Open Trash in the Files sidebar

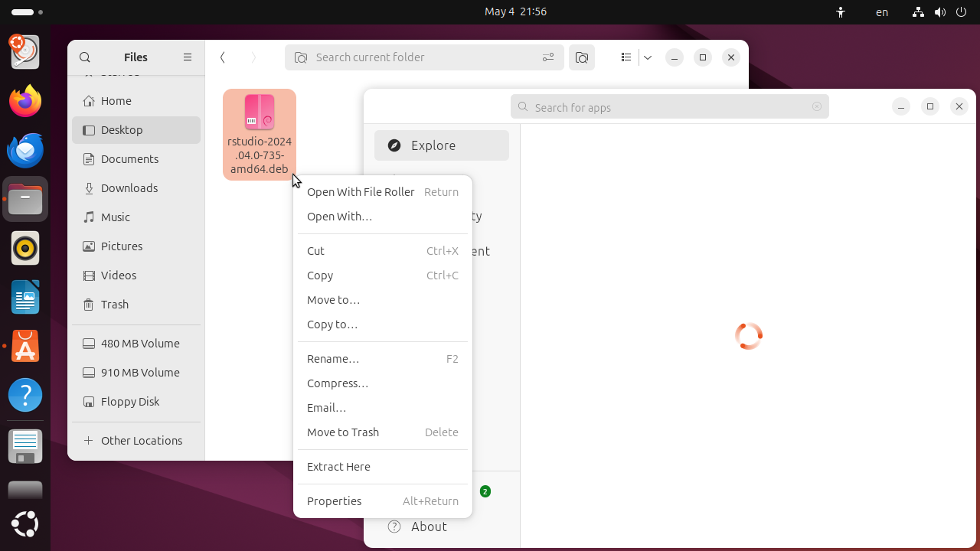coord(136,305)
